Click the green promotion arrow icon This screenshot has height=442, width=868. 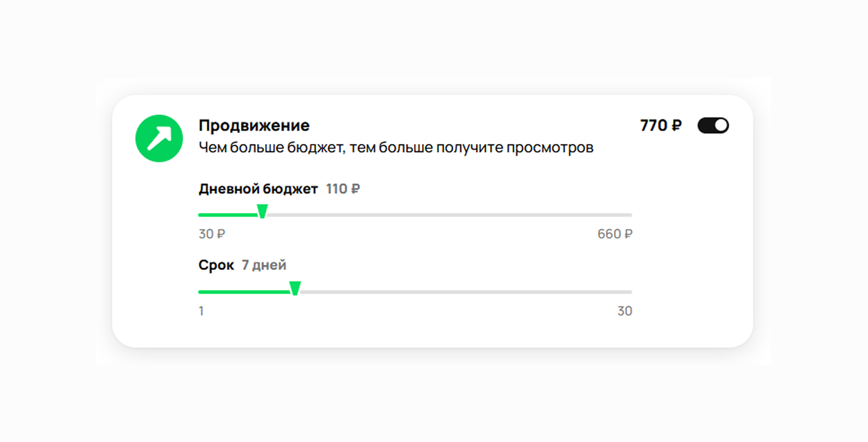159,139
